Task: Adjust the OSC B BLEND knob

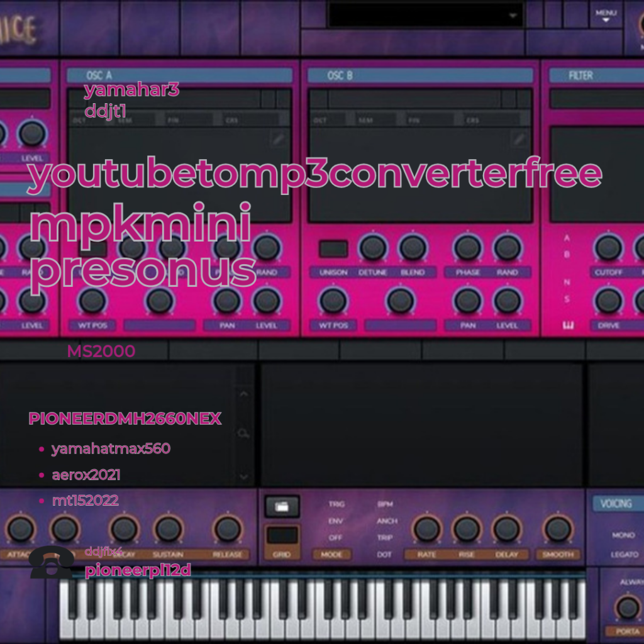Action: [413, 248]
